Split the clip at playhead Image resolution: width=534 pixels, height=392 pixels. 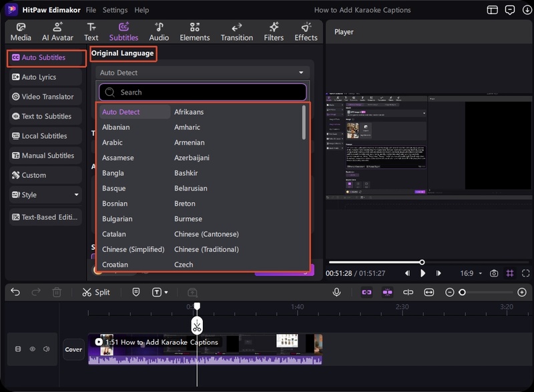point(96,292)
